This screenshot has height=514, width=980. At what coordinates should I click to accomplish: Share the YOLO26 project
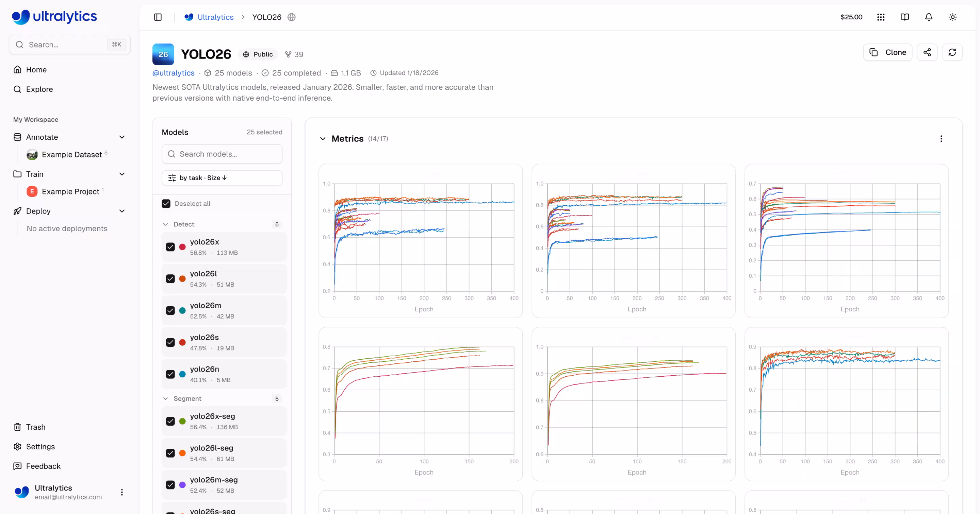pyautogui.click(x=927, y=52)
